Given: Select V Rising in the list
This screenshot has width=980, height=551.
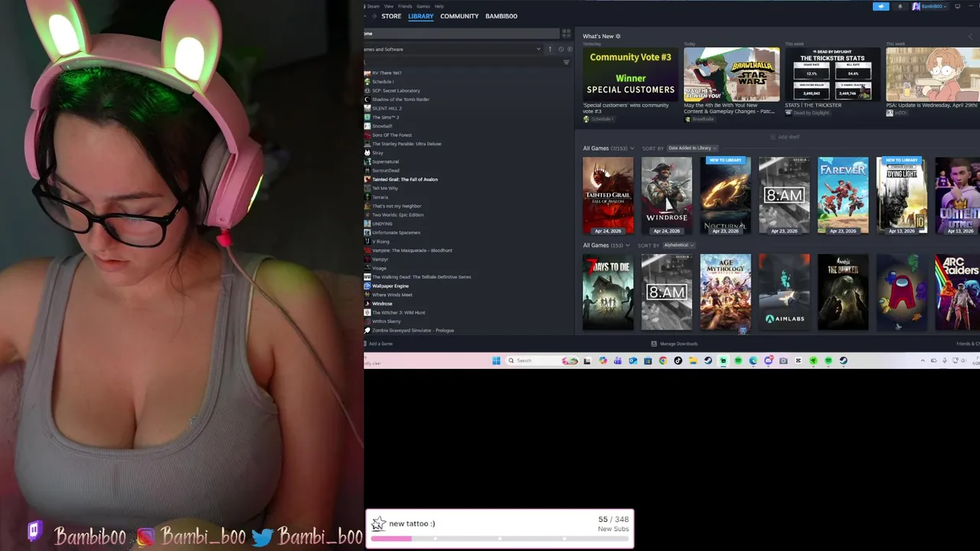Looking at the screenshot, I should point(381,242).
